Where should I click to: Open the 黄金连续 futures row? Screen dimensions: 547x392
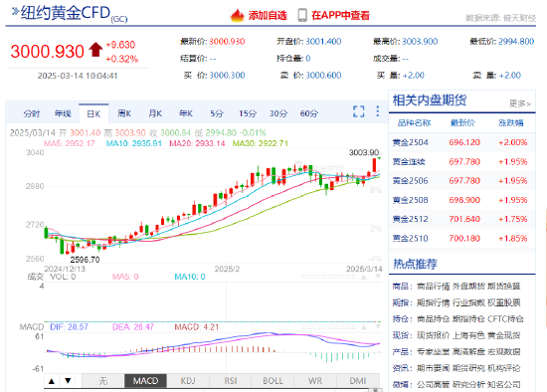461,161
